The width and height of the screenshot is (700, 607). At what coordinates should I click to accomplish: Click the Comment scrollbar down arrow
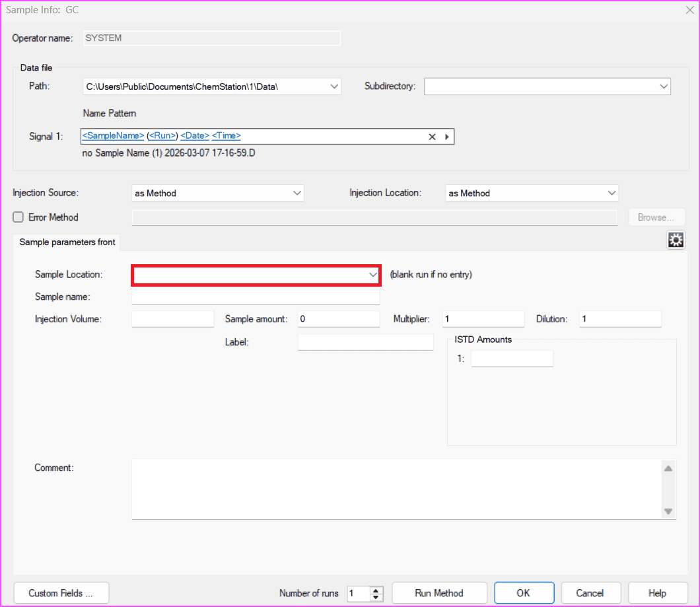click(x=668, y=511)
